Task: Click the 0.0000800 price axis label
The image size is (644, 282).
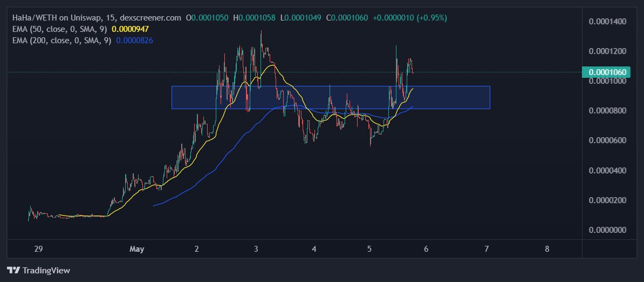Action: 607,111
